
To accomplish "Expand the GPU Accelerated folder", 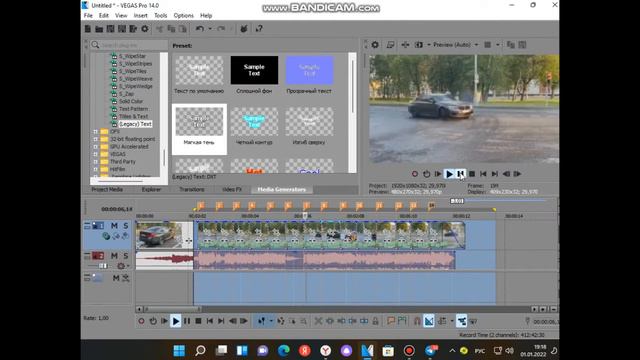I will tap(96, 147).
